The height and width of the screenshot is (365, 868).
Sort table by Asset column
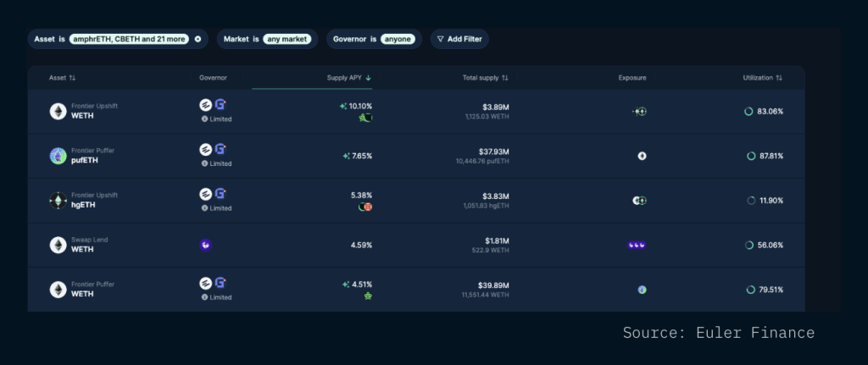pos(62,78)
